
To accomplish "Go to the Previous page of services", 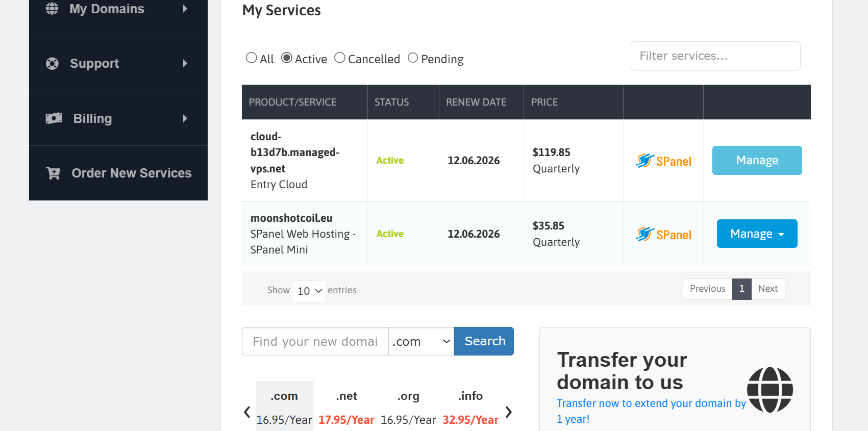I will click(x=707, y=289).
